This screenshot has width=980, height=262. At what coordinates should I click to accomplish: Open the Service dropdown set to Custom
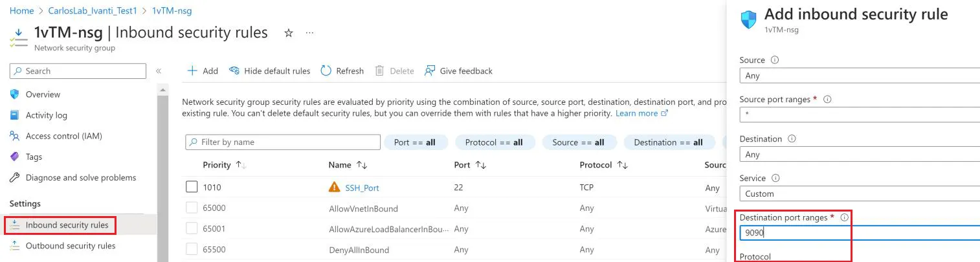pos(860,193)
